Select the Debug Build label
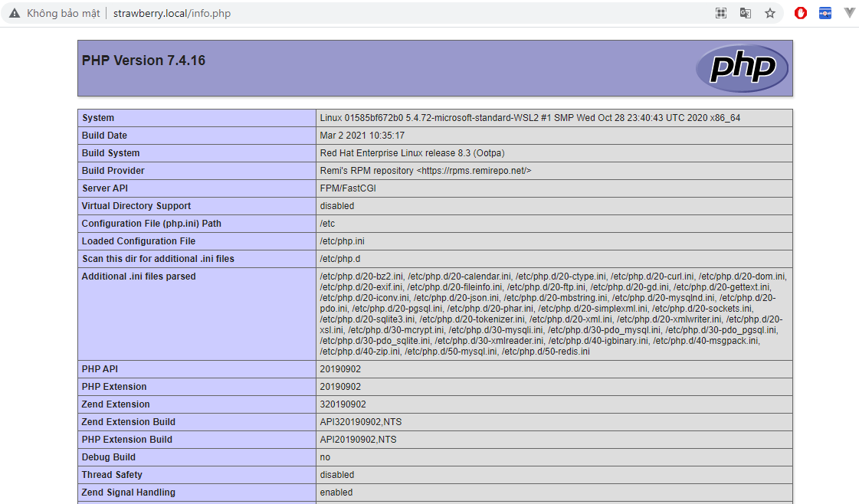Screen dimensions: 859x504 [x=109, y=457]
